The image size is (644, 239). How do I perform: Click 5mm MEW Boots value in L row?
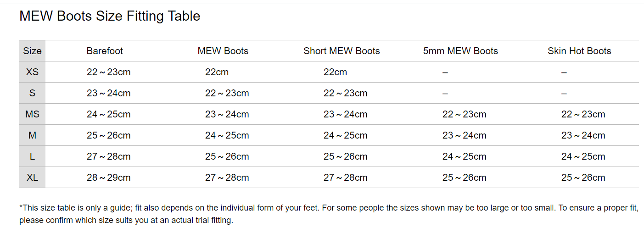pos(464,156)
